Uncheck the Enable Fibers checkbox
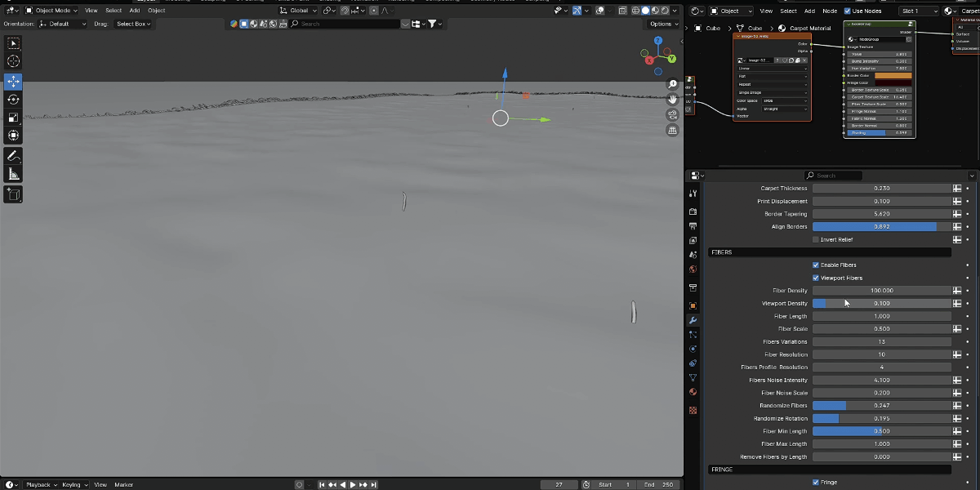This screenshot has height=490, width=980. click(x=816, y=265)
